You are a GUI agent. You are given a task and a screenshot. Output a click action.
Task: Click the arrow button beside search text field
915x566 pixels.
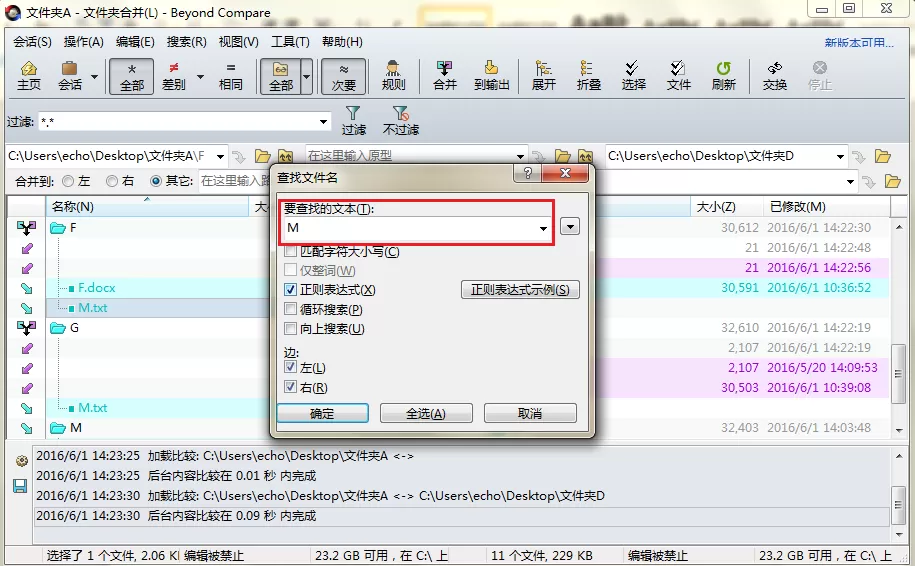[x=570, y=226]
